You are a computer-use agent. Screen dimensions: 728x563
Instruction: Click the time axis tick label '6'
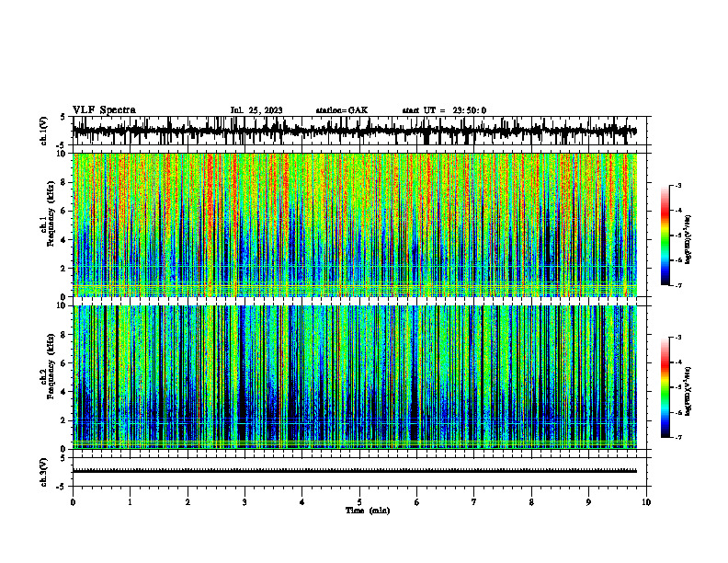[x=417, y=502]
